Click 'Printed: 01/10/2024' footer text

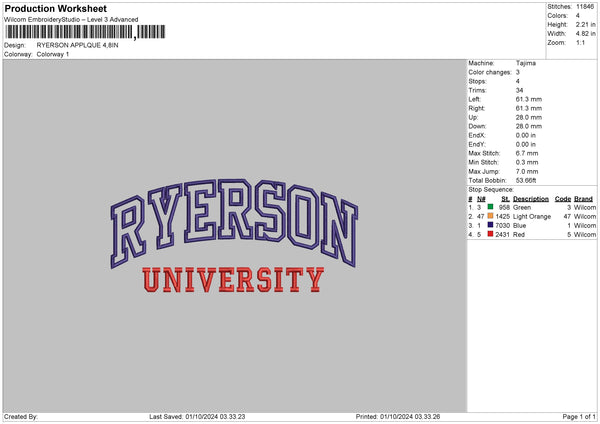398,417
